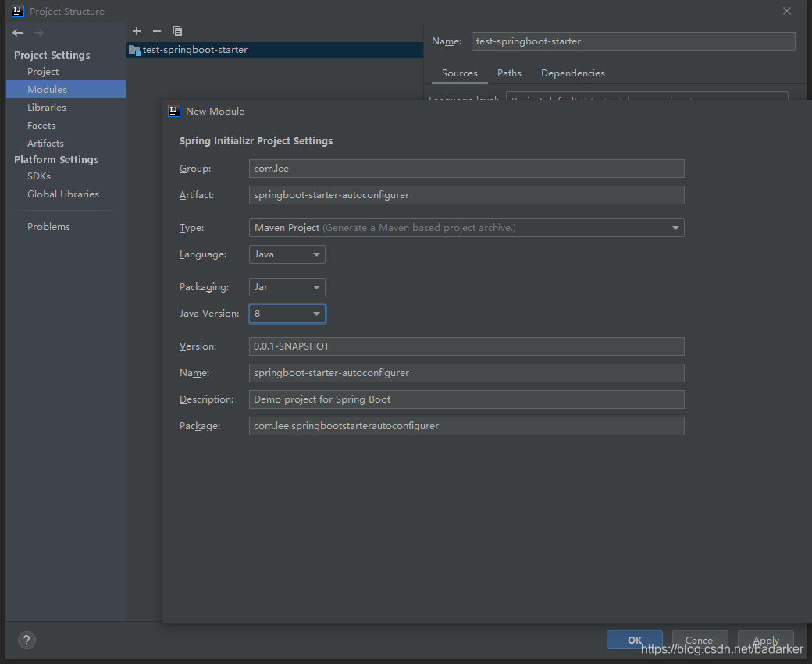Click the Packaging label
The height and width of the screenshot is (664, 812).
coord(204,287)
